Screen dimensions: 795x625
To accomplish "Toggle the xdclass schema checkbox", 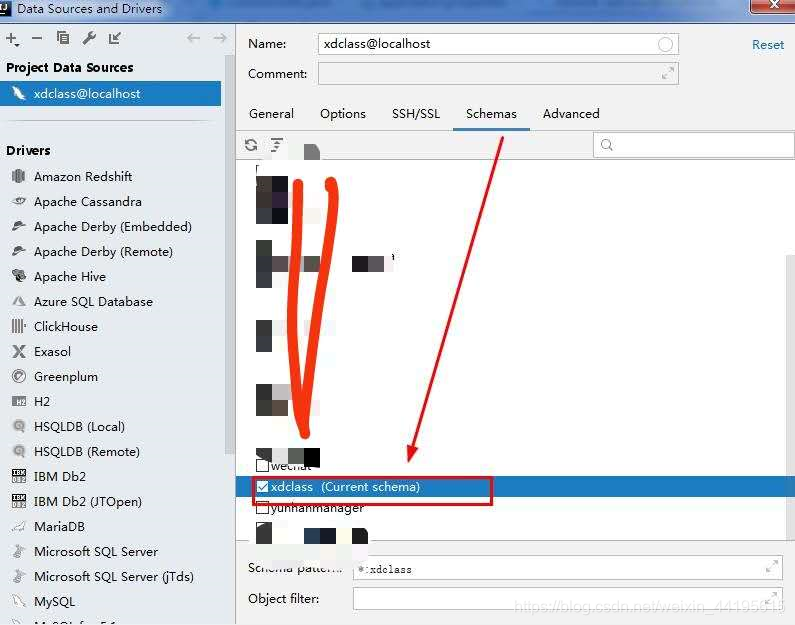I will (x=263, y=487).
